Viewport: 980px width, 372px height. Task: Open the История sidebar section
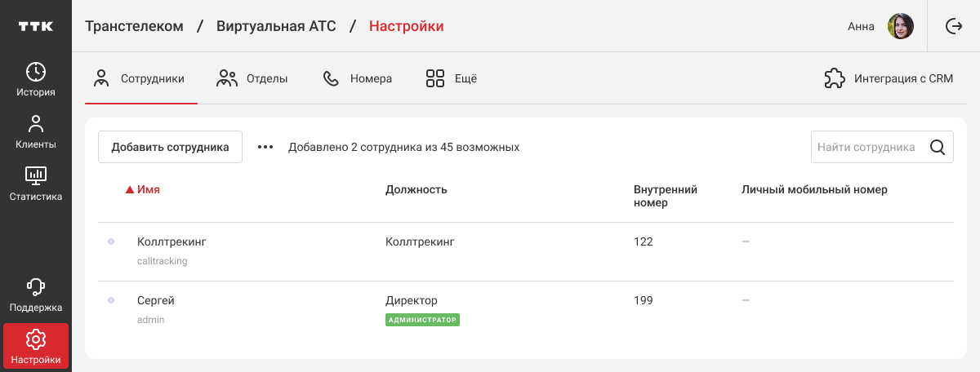(x=36, y=79)
